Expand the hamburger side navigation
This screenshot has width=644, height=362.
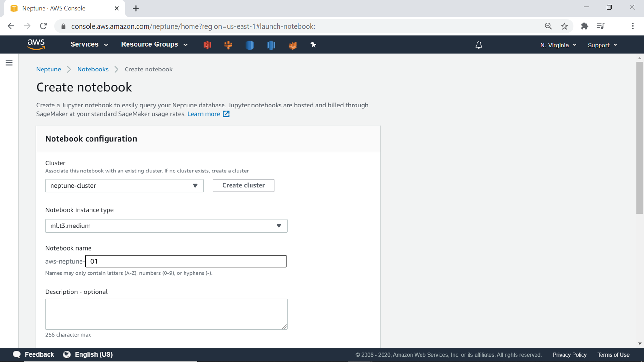coord(9,63)
